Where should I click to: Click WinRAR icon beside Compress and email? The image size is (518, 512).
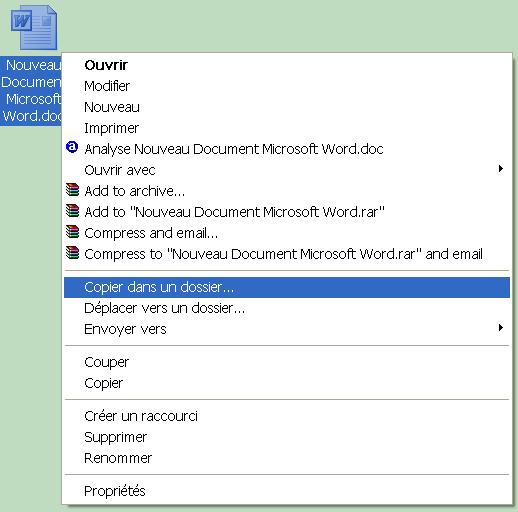click(72, 232)
